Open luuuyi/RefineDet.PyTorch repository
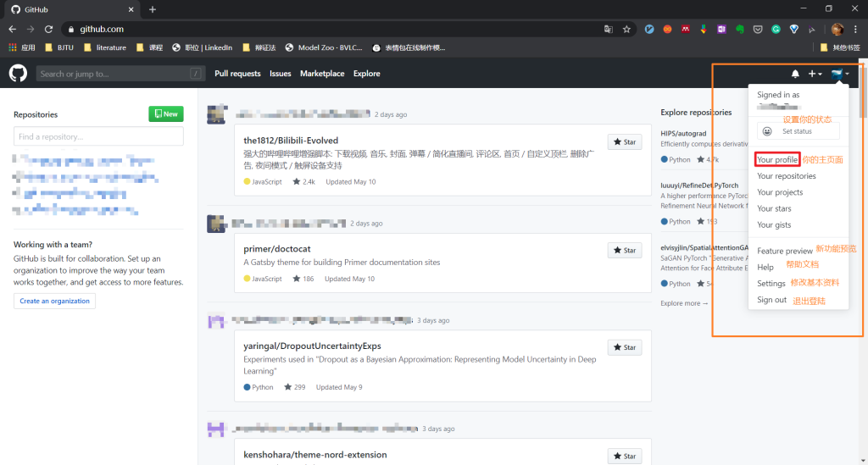This screenshot has width=868, height=465. 699,185
